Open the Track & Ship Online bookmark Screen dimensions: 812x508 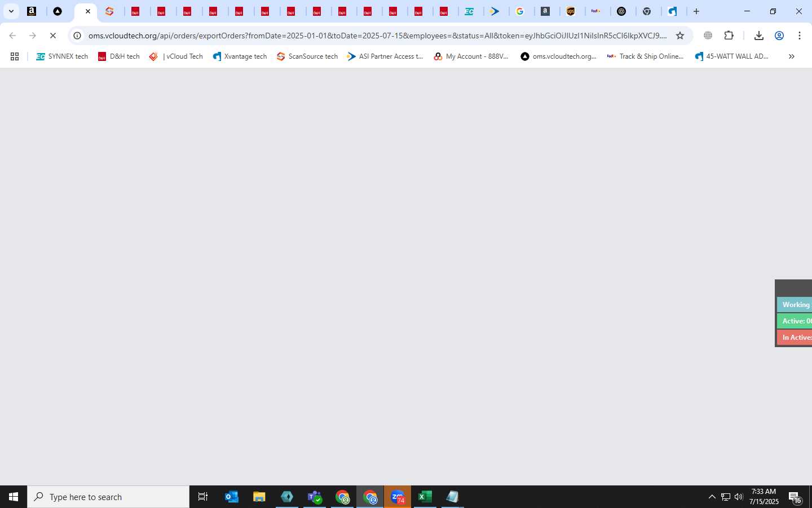[645, 56]
